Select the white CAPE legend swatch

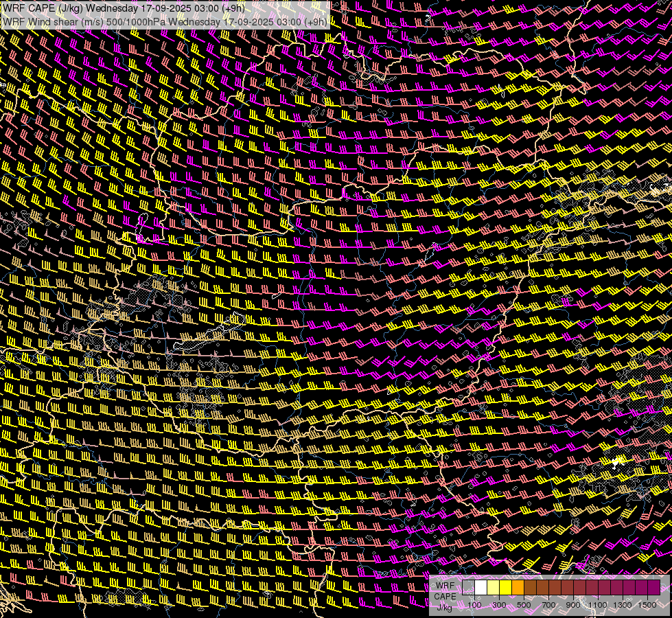(x=481, y=587)
